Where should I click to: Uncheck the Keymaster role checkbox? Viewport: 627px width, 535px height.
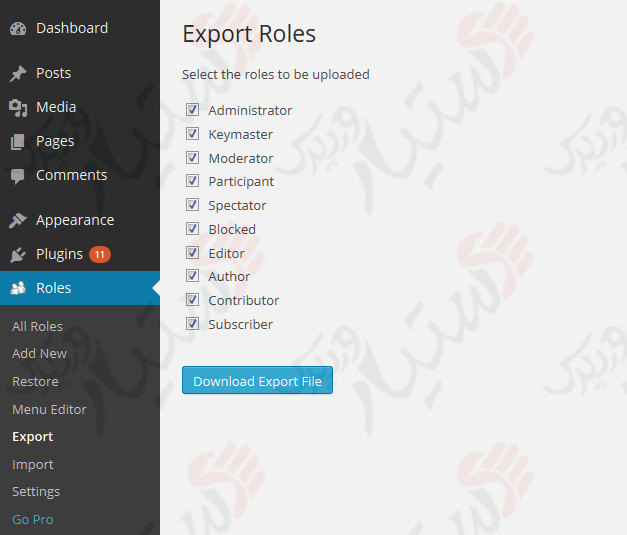[192, 134]
